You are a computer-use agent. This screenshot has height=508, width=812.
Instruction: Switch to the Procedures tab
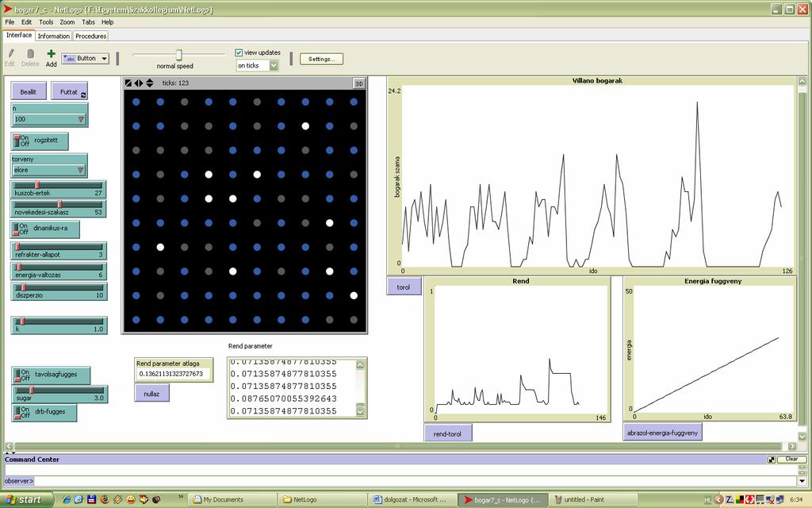90,36
